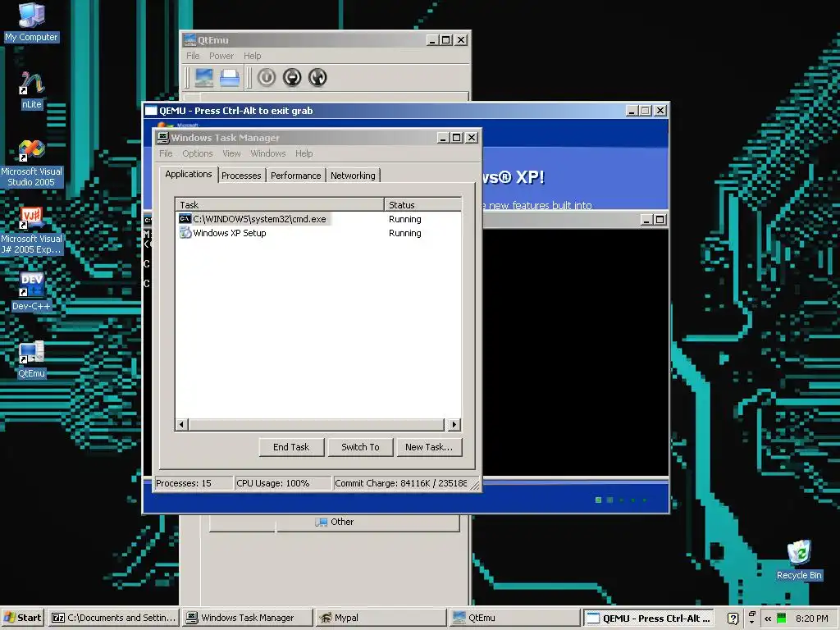Click the Other button in QtEmu window
Viewport: 840px width, 630px height.
[x=335, y=523]
